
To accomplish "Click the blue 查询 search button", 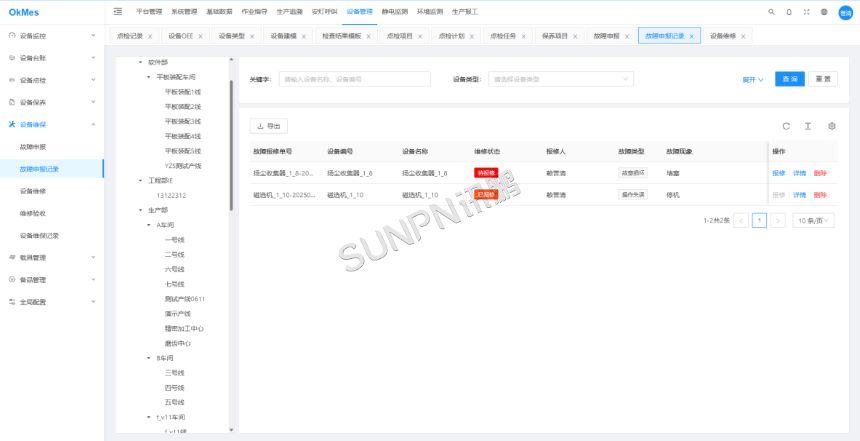I will pyautogui.click(x=790, y=79).
